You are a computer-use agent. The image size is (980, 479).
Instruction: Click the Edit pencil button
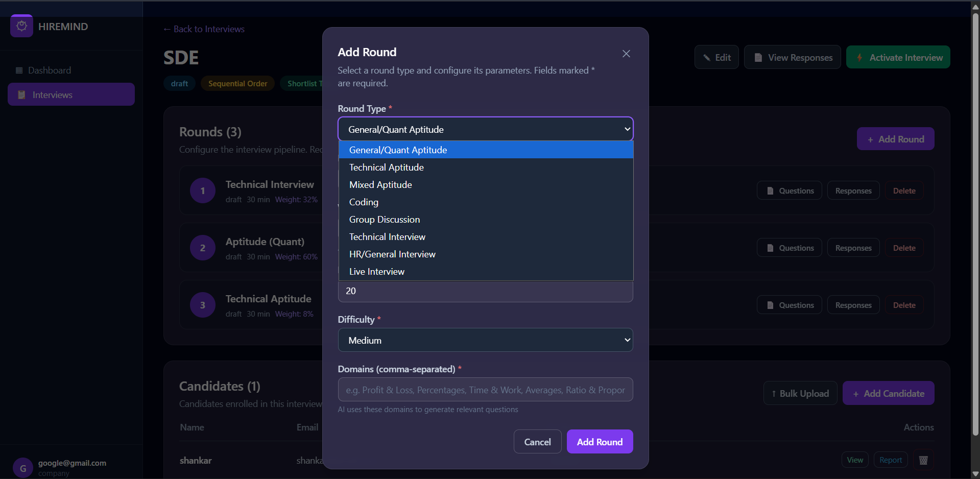click(x=716, y=57)
